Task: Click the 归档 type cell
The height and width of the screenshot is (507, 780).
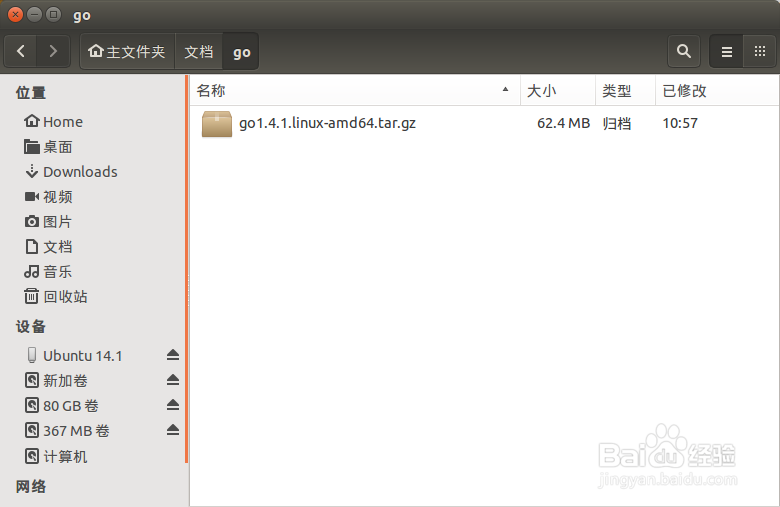Action: pos(616,123)
